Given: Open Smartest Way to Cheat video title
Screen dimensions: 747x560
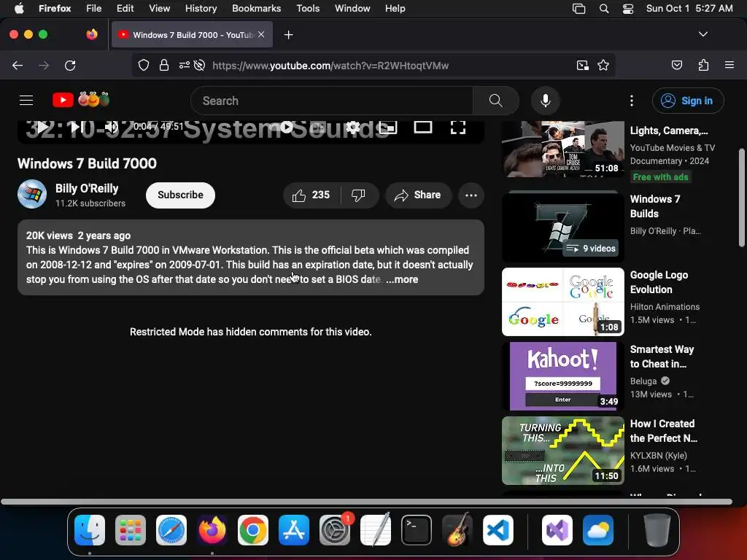Looking at the screenshot, I should [662, 357].
